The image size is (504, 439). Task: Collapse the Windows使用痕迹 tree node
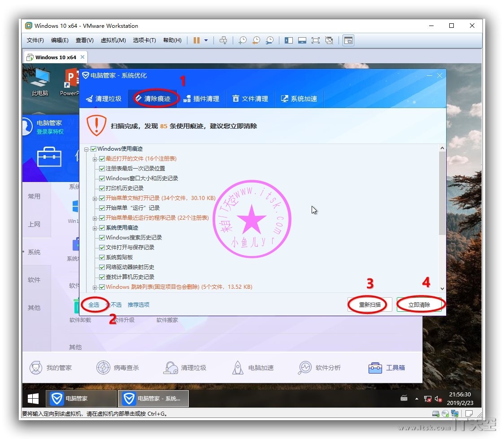87,149
